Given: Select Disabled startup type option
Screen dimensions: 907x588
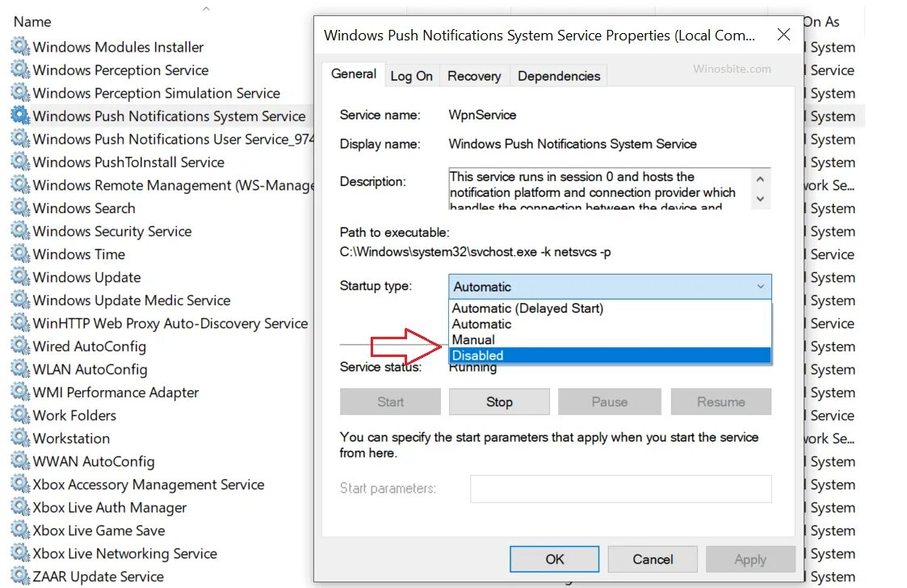Looking at the screenshot, I should (610, 355).
